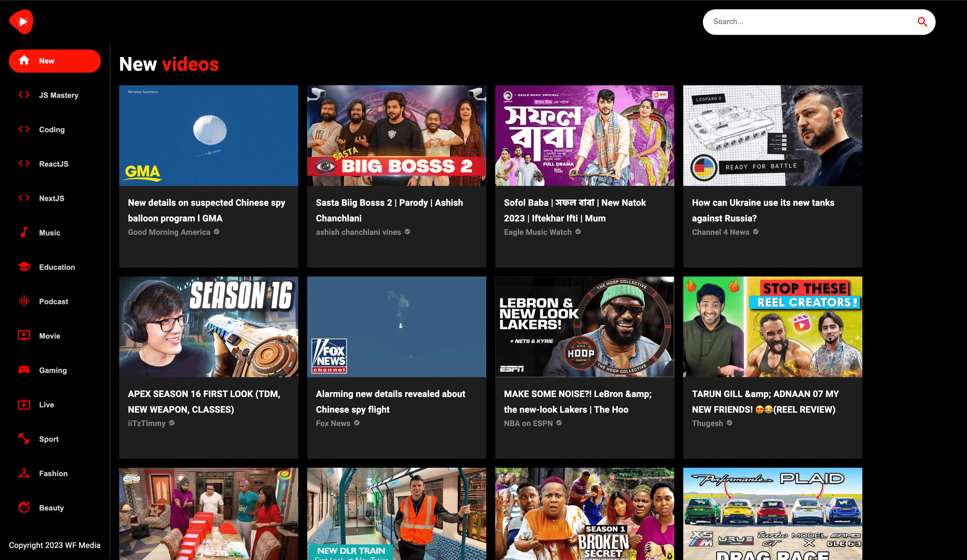Viewport: 967px width, 560px height.
Task: Play the New DLR Train thumbnail
Action: (x=396, y=514)
